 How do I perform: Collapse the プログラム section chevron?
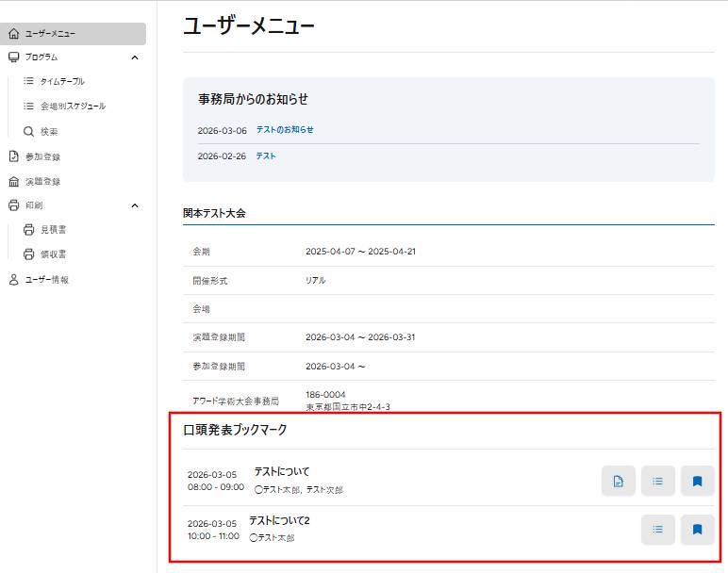pyautogui.click(x=134, y=57)
